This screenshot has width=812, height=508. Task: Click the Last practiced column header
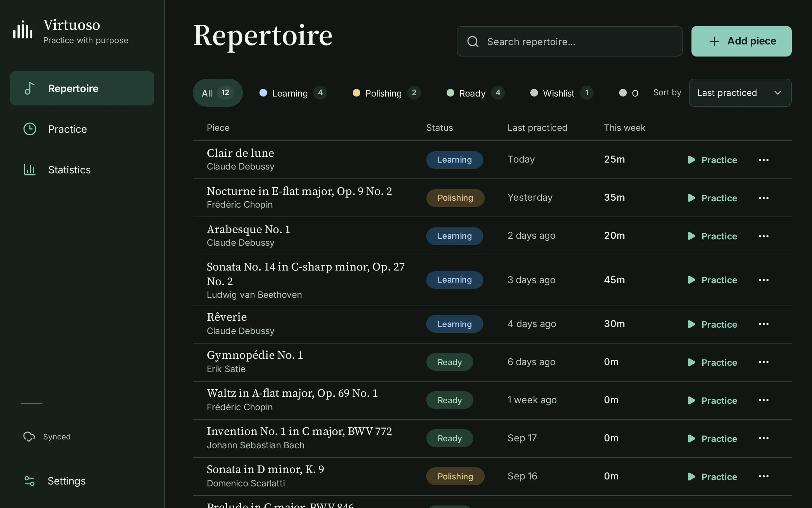(537, 128)
